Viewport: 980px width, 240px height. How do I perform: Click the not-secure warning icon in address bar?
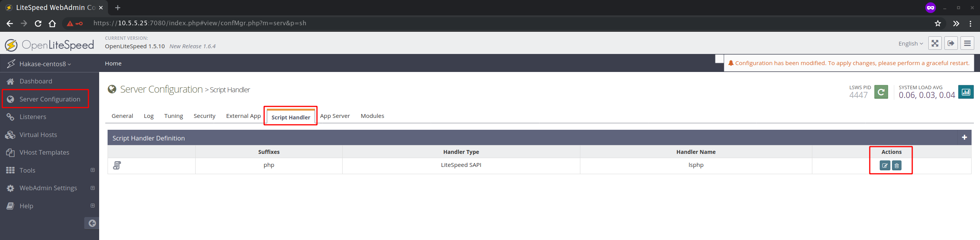click(70, 23)
